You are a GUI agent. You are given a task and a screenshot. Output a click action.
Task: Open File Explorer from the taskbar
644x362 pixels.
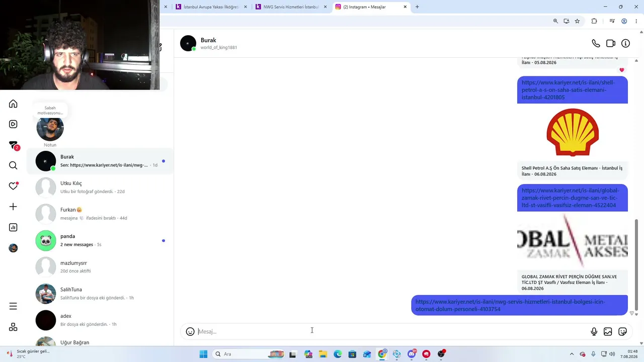(323, 354)
